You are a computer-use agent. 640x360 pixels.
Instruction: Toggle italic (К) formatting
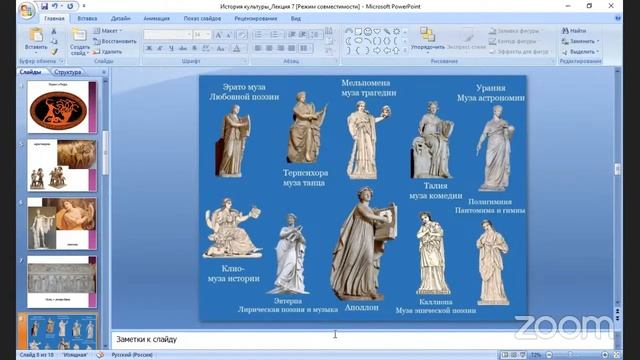click(160, 49)
